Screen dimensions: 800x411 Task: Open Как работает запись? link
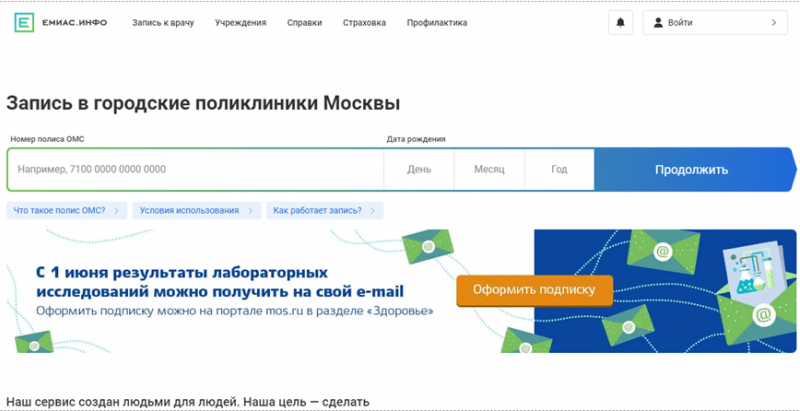pos(324,211)
